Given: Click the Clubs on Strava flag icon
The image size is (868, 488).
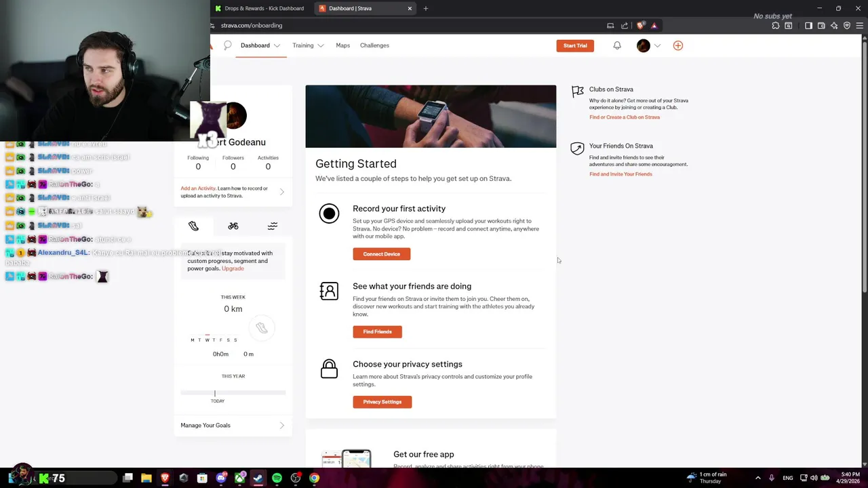Looking at the screenshot, I should coord(577,91).
